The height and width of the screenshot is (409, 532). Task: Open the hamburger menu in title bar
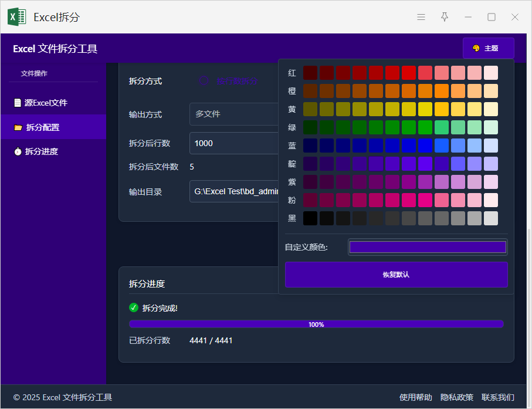421,17
